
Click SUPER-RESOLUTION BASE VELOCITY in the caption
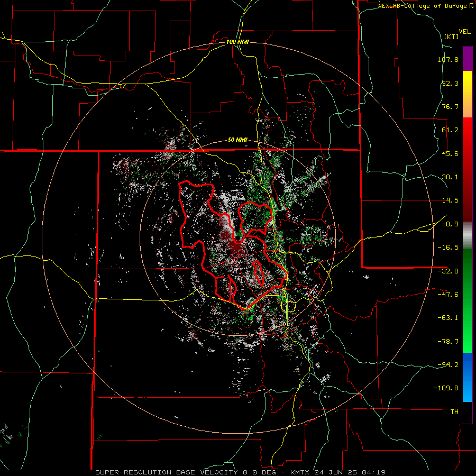coord(168,472)
